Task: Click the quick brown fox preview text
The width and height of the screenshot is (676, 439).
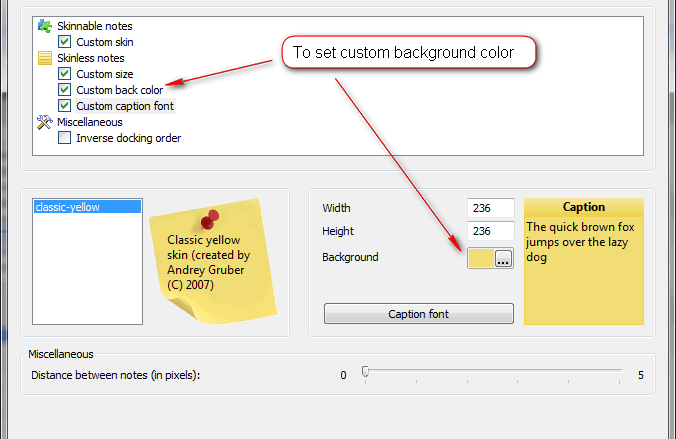Action: click(x=580, y=242)
